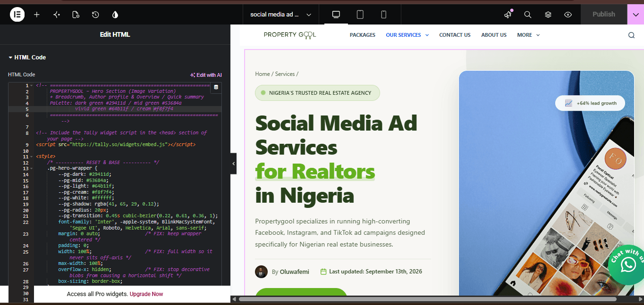644x305 pixels.
Task: Click the Publish button
Action: 604,15
